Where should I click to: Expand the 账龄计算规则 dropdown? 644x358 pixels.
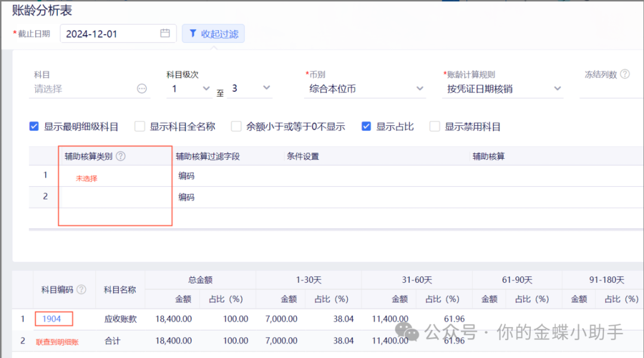(x=504, y=89)
